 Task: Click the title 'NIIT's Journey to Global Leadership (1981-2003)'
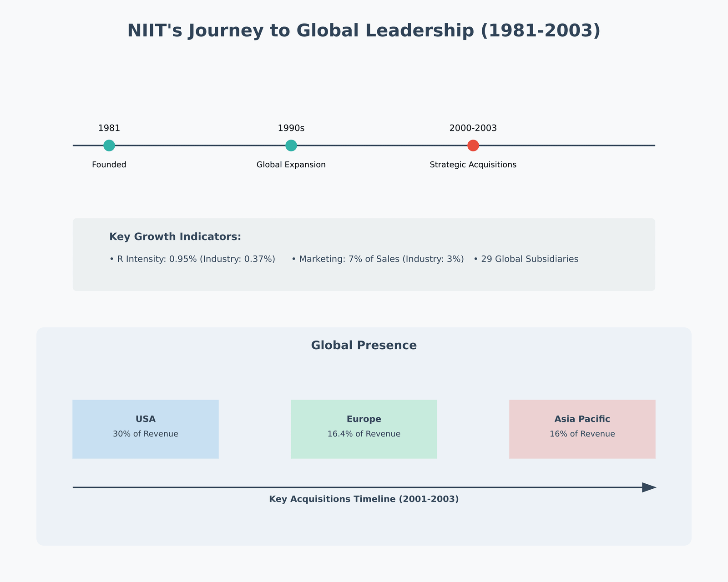tap(364, 30)
